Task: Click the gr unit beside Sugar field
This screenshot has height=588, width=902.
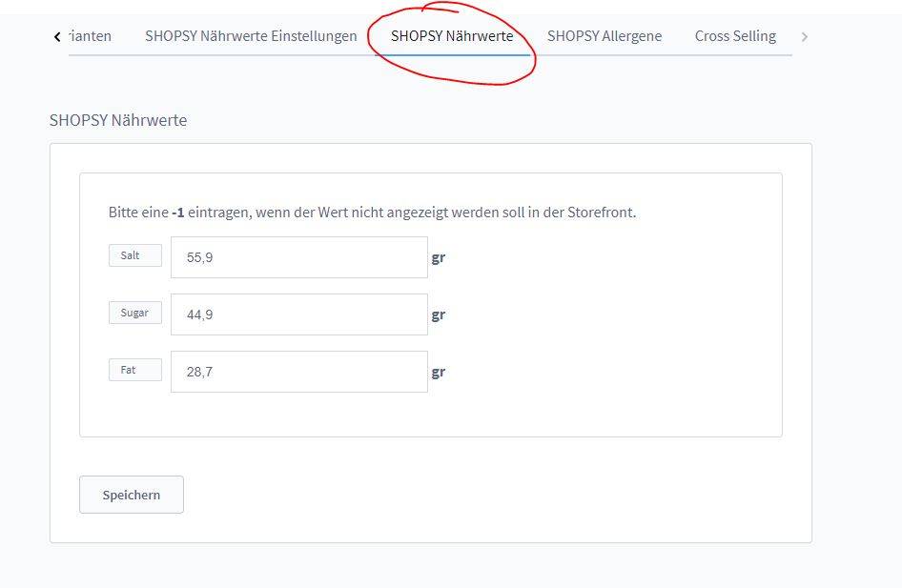Action: [x=439, y=315]
